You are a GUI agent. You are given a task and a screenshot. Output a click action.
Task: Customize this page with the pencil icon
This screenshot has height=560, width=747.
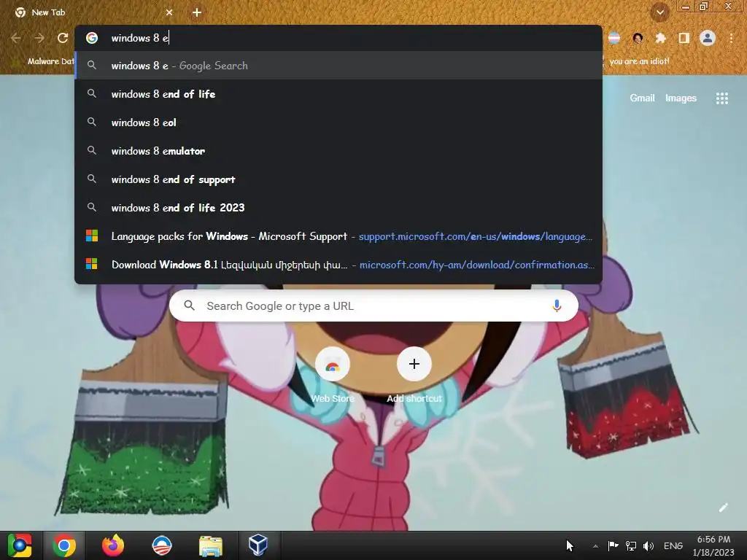[x=723, y=507]
